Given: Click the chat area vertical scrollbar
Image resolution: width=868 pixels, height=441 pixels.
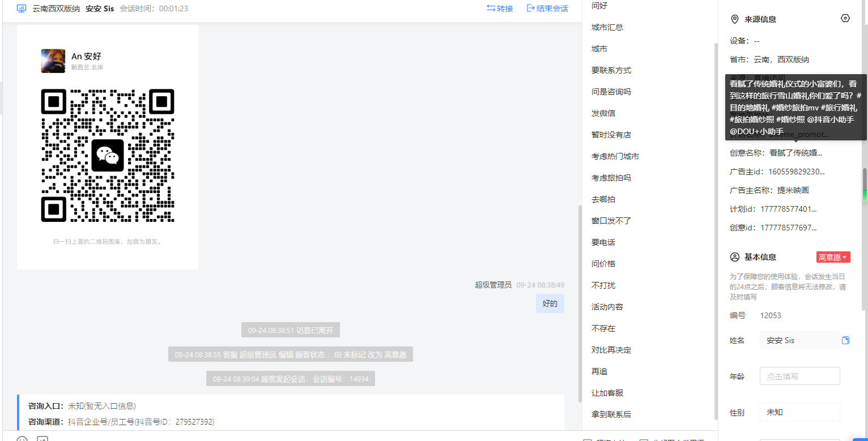Looking at the screenshot, I should point(580,303).
